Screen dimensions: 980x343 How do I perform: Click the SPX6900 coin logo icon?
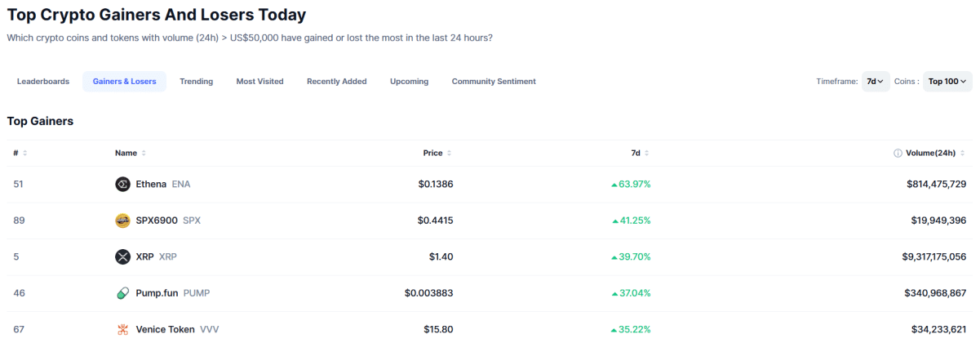click(122, 220)
